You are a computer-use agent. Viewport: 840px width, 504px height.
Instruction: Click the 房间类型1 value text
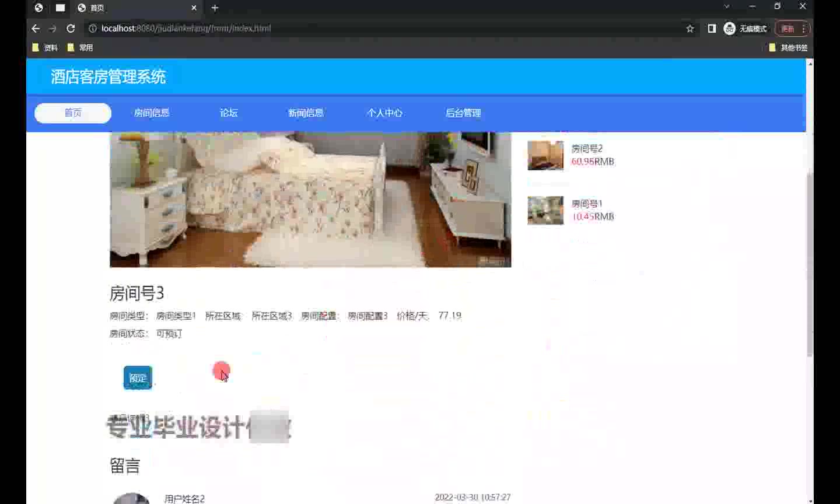176,316
